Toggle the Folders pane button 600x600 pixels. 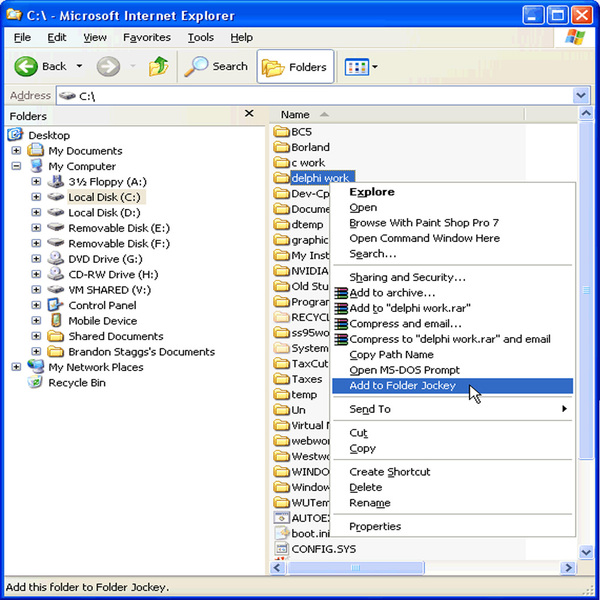coord(295,67)
